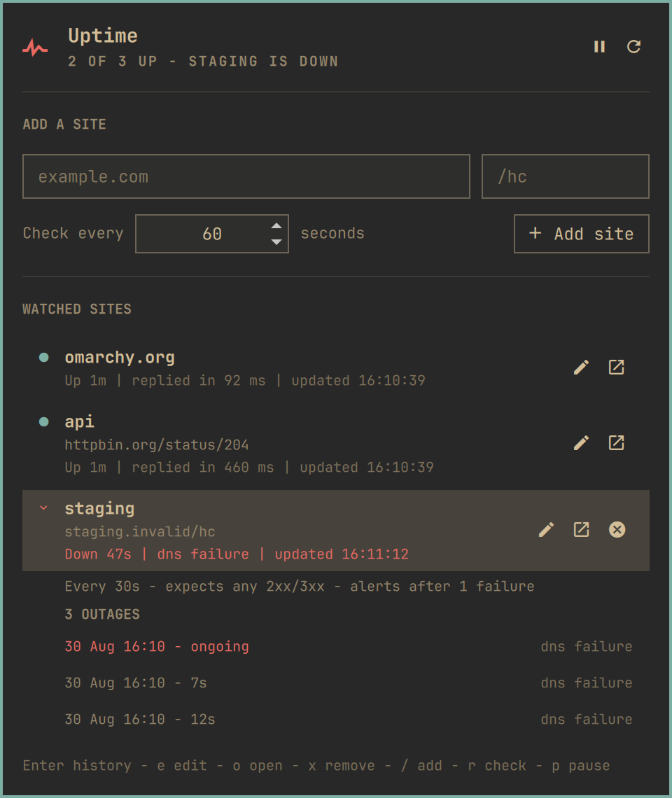Click the keyboard shortcut hint footer

pyautogui.click(x=316, y=765)
